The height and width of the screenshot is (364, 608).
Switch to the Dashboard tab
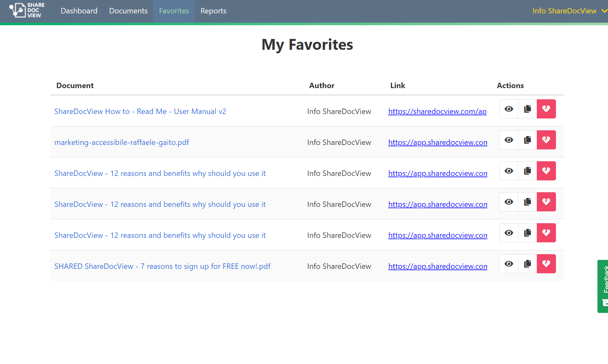click(x=79, y=11)
